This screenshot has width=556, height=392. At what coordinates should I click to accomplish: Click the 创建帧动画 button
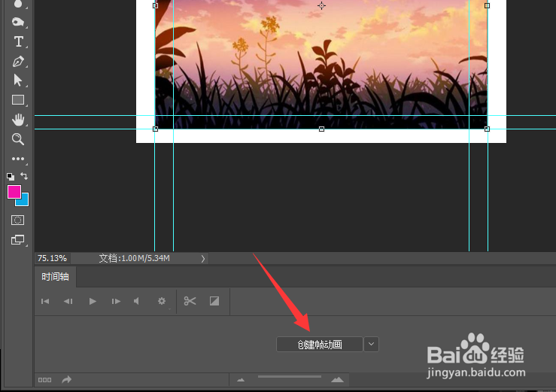tap(320, 345)
